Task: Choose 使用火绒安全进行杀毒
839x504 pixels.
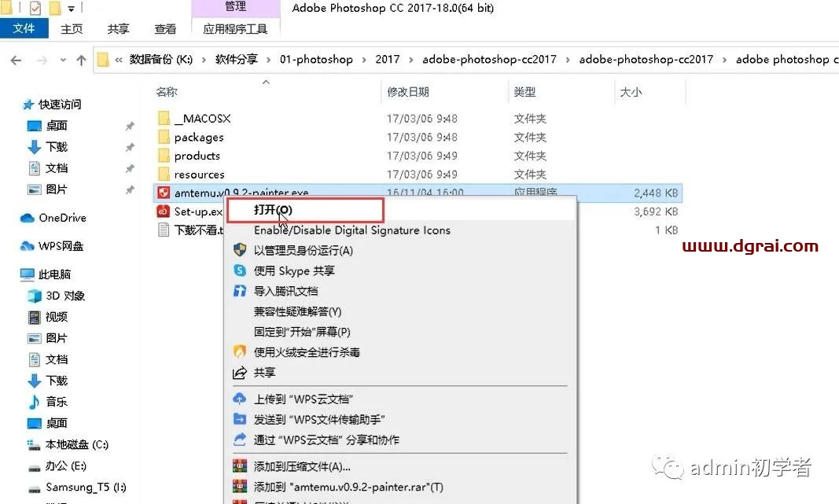Action: 306,352
